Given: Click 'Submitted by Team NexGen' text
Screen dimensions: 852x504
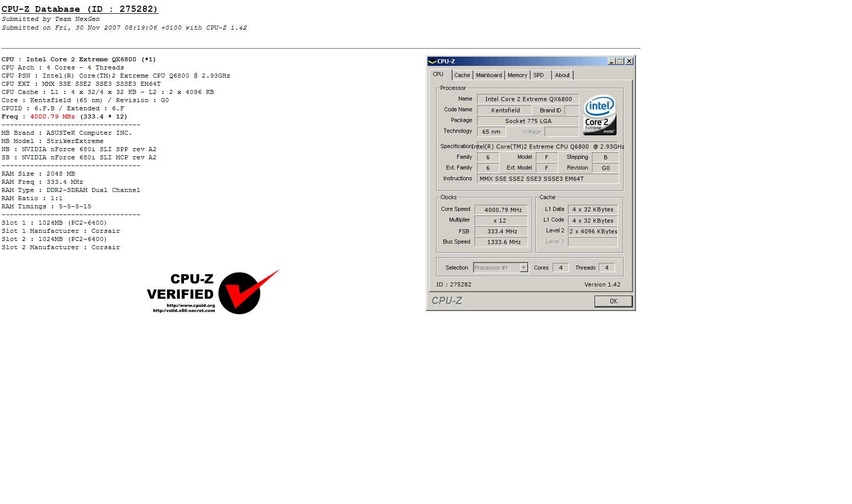Looking at the screenshot, I should 51,19.
